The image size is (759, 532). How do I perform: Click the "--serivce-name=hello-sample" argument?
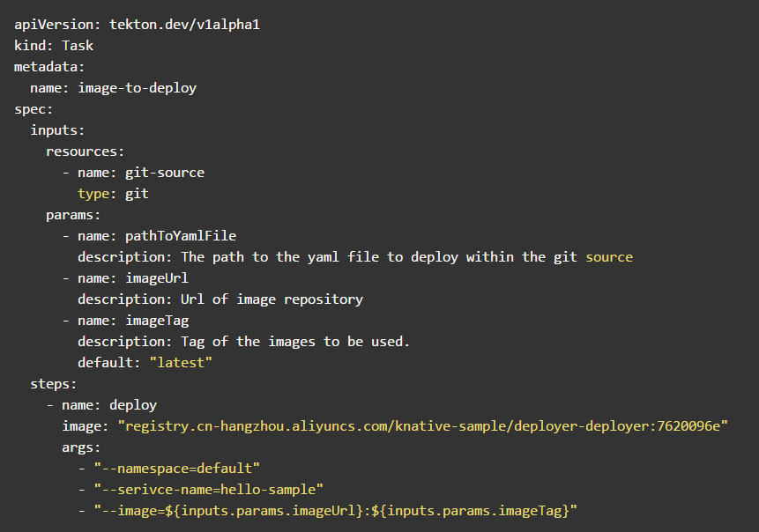tap(208, 490)
